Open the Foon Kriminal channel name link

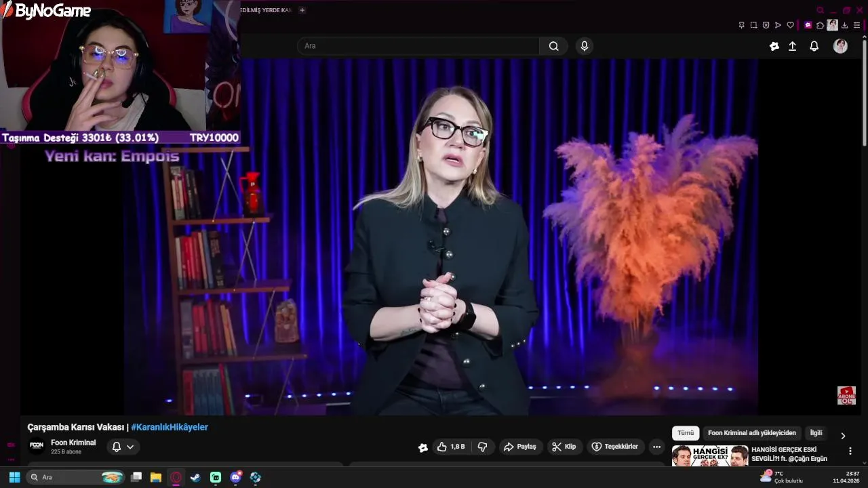tap(73, 443)
